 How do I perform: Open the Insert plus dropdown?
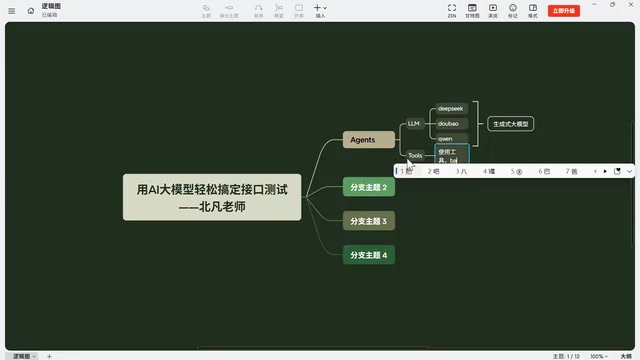320,11
